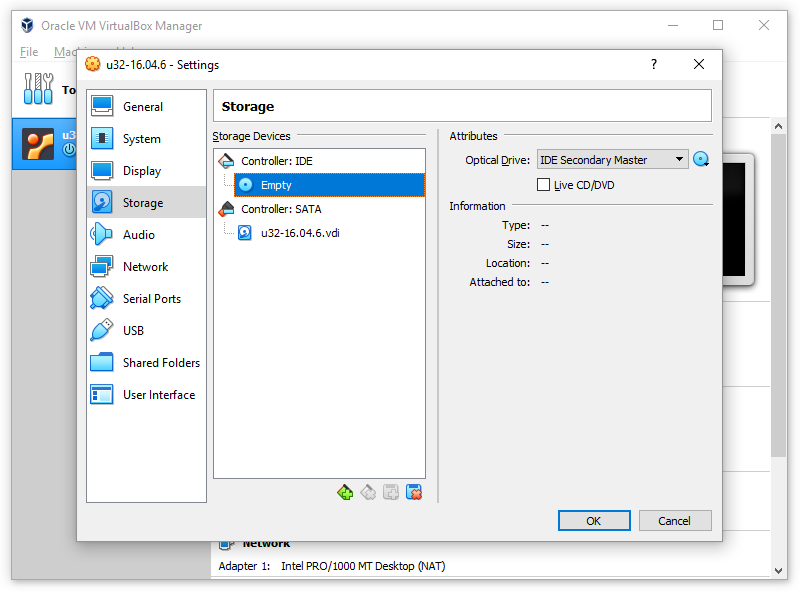Viewport: 800px width, 600px height.
Task: Select the u32-16.04.6.vdi hard disk
Action: pyautogui.click(x=300, y=233)
